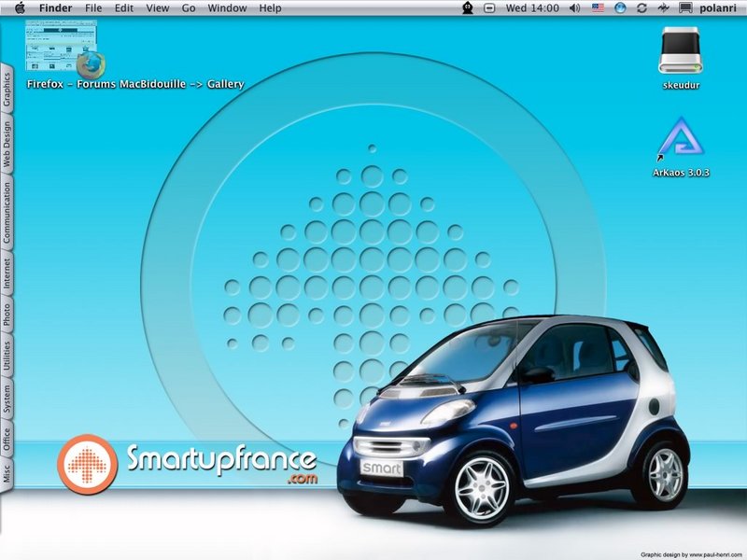This screenshot has width=747, height=560.
Task: Click the boxed minus menu bar icon
Action: [489, 8]
